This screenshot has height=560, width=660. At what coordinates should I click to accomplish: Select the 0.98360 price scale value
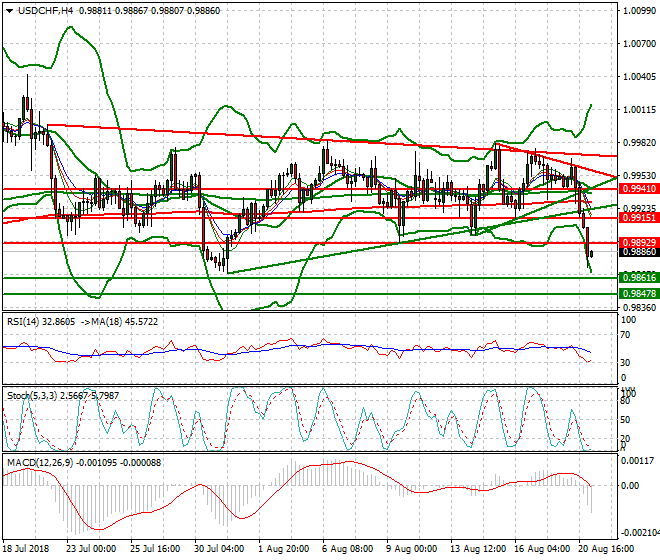(x=639, y=308)
